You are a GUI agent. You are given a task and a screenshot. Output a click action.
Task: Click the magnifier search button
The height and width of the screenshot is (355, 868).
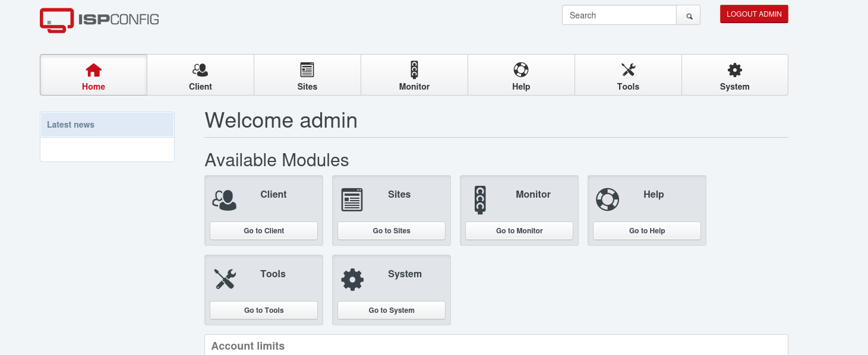[x=689, y=15]
